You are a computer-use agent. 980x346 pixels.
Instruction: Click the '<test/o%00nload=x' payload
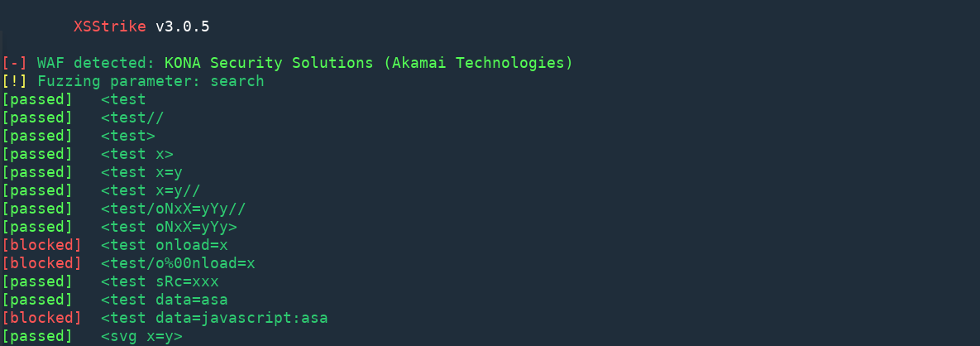[x=178, y=263]
